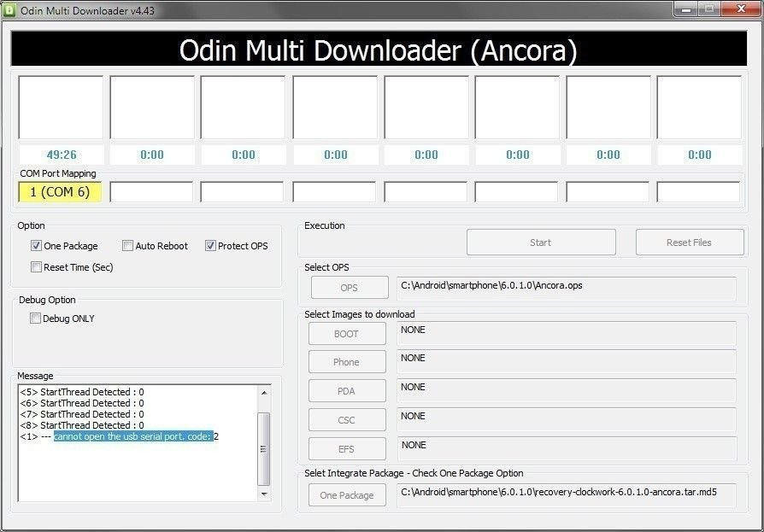
Task: Click the progress box above the 49:26 timer
Action: [61, 108]
